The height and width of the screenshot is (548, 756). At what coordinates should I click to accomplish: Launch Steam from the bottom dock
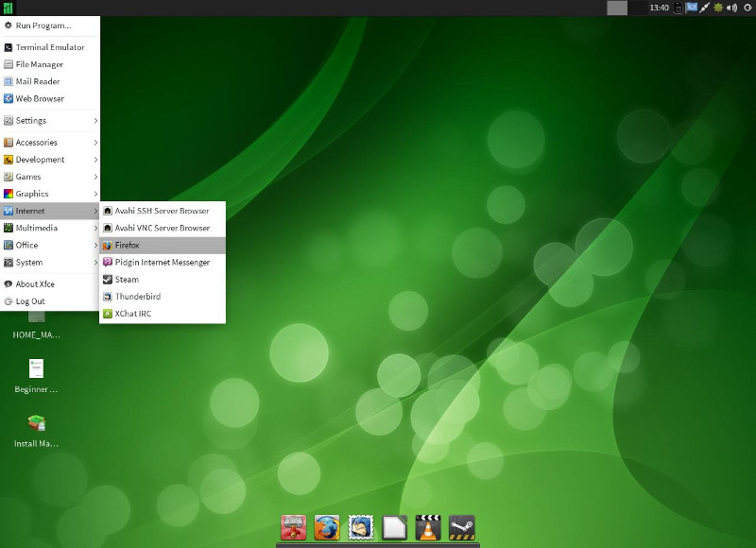(461, 527)
